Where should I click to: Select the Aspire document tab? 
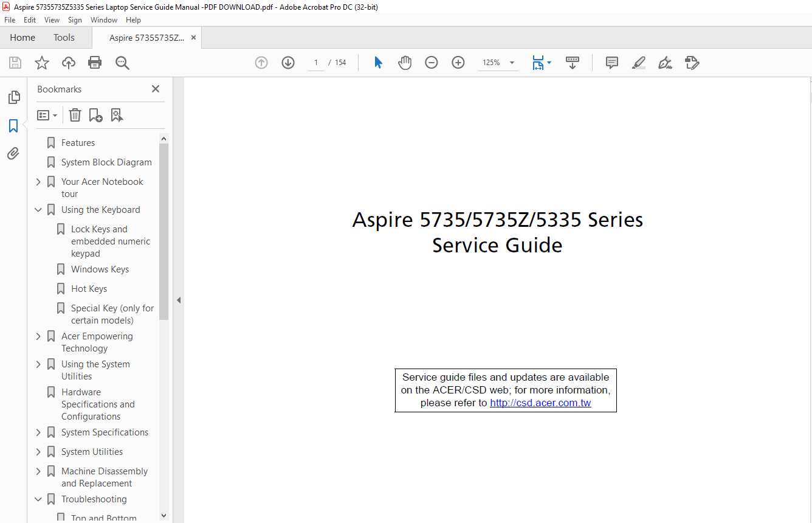coord(146,38)
